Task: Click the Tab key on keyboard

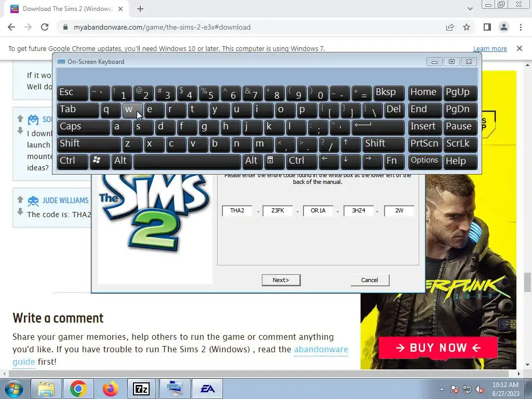Action: click(78, 110)
